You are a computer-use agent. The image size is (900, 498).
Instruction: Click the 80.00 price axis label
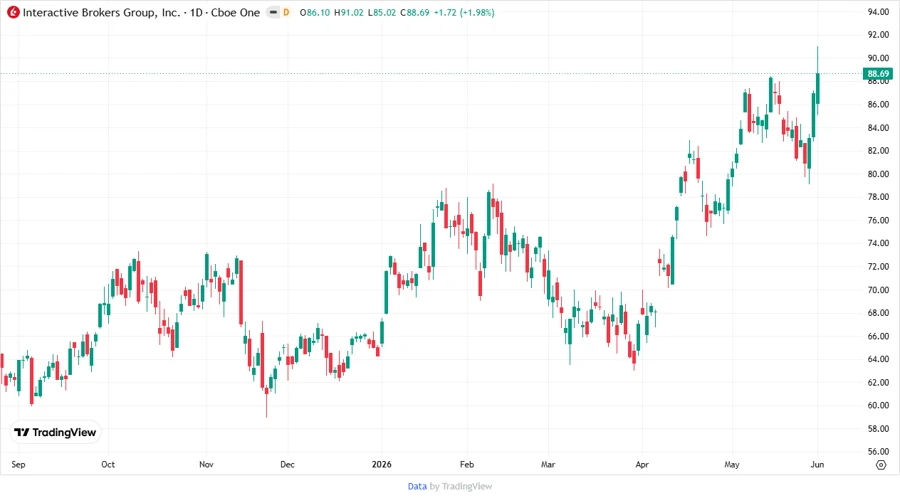tap(878, 174)
